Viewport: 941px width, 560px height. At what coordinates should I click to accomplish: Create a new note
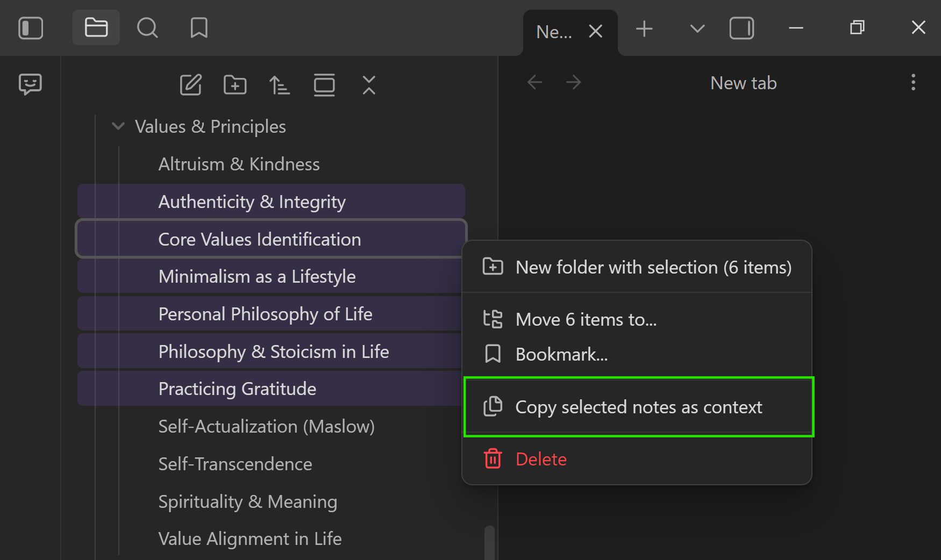[190, 85]
